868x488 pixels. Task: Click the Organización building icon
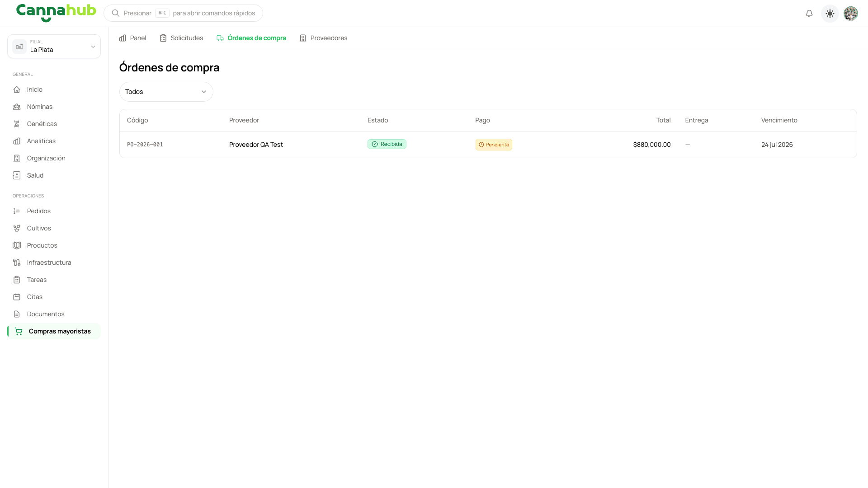point(17,158)
